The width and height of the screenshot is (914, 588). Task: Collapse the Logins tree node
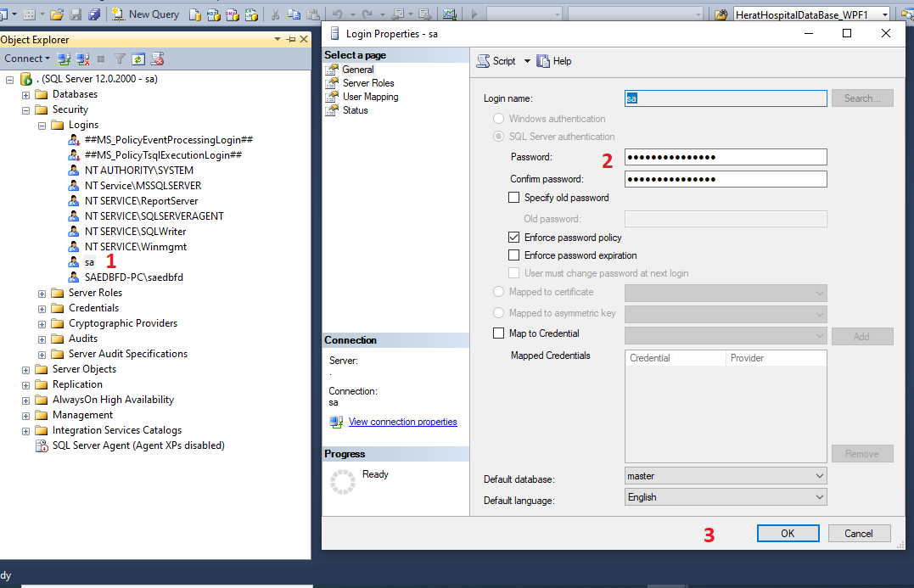click(x=42, y=126)
